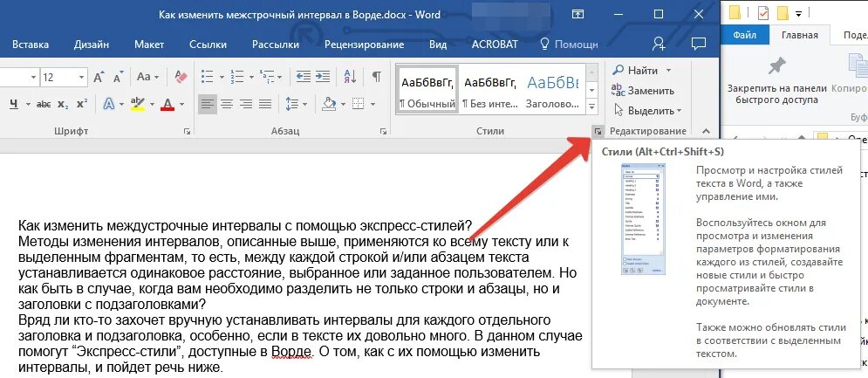Open the Вид tab

pos(438,45)
